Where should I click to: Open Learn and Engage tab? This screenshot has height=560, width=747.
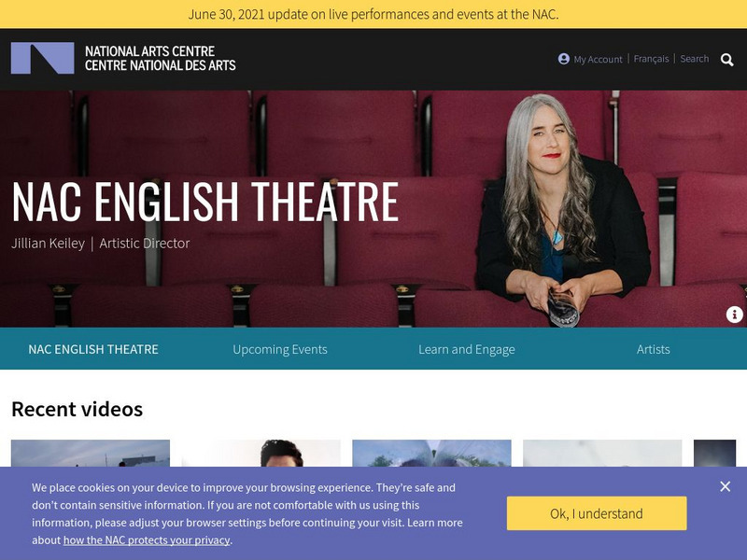point(467,349)
